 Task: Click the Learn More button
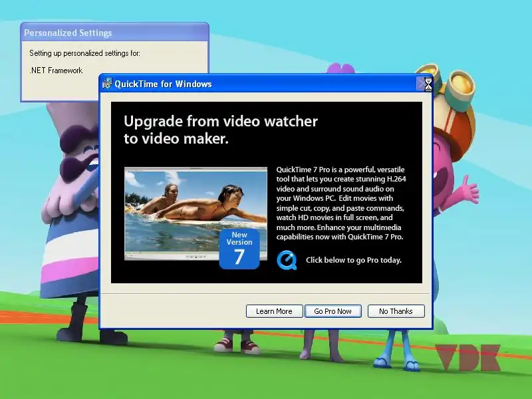[x=274, y=311]
